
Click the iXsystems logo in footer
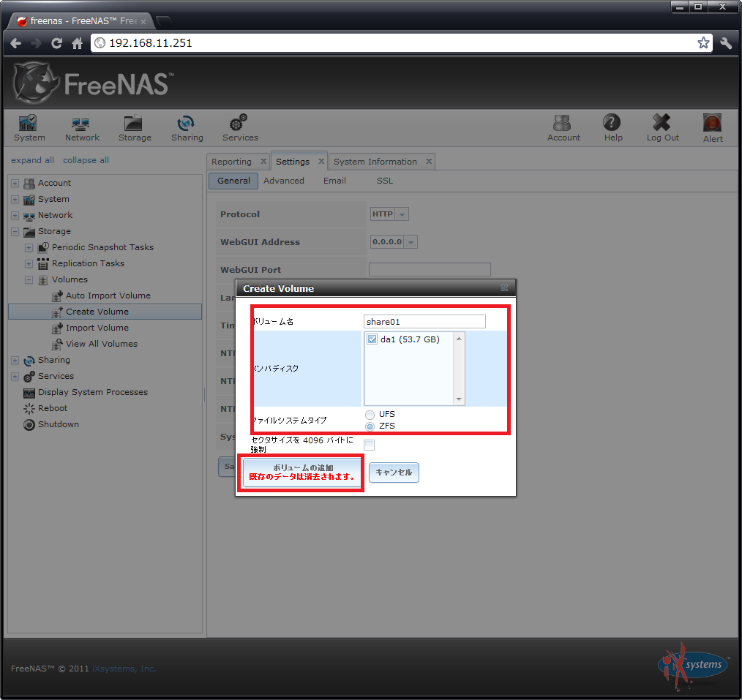tap(693, 665)
